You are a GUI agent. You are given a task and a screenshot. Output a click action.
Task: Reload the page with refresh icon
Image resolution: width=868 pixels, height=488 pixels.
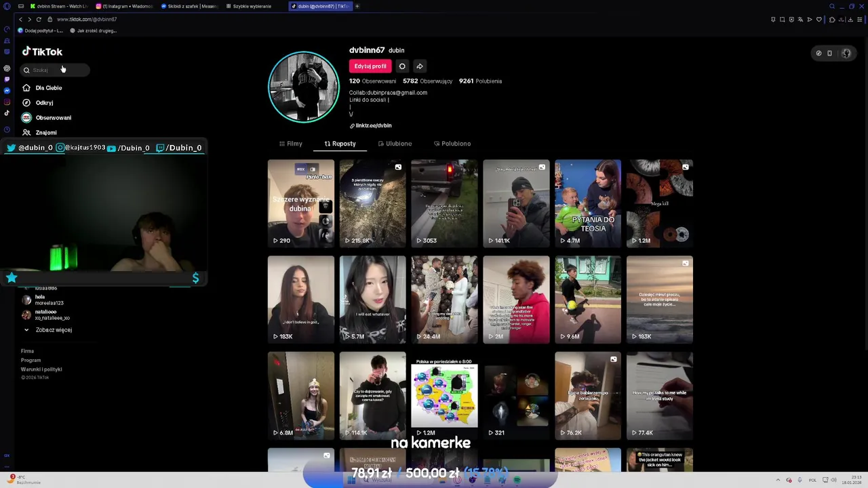(x=39, y=19)
